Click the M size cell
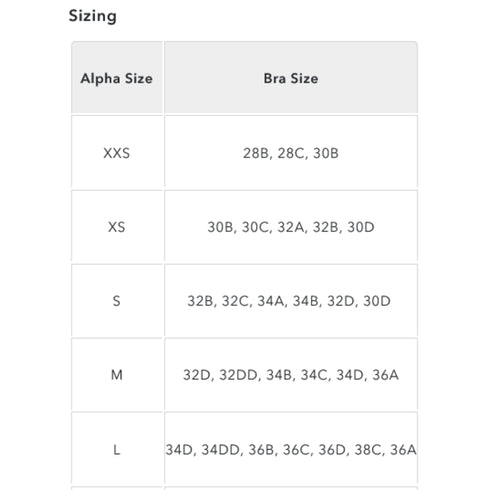Viewport: 490px width, 490px height. [x=117, y=375]
